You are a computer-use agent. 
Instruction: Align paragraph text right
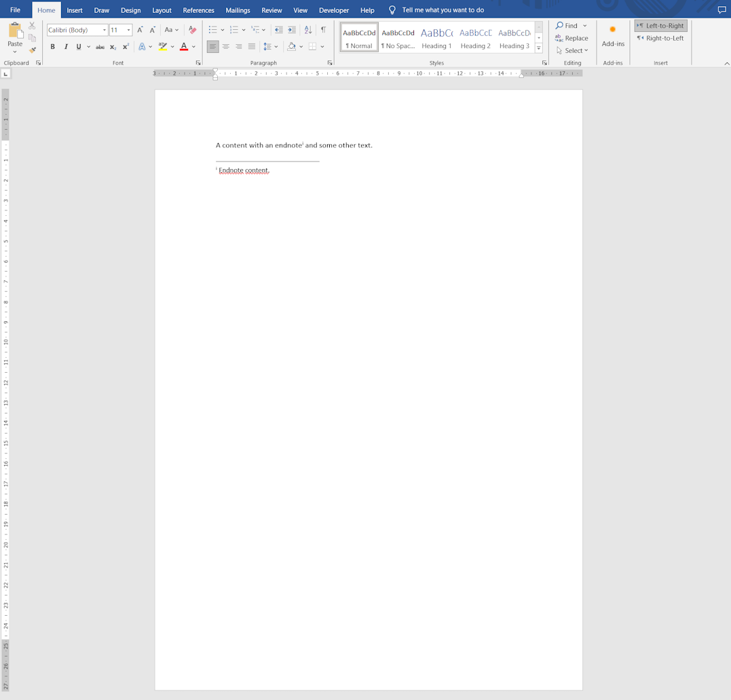pyautogui.click(x=239, y=47)
